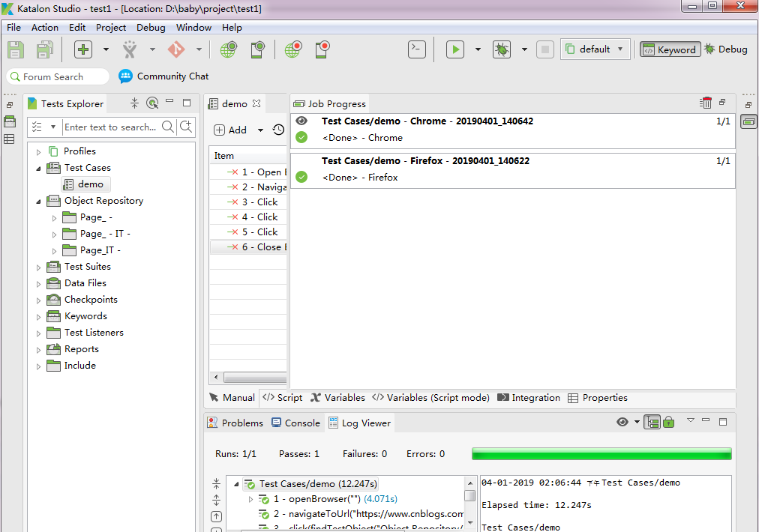
Task: Toggle watch eye on Chrome job
Action: click(301, 121)
